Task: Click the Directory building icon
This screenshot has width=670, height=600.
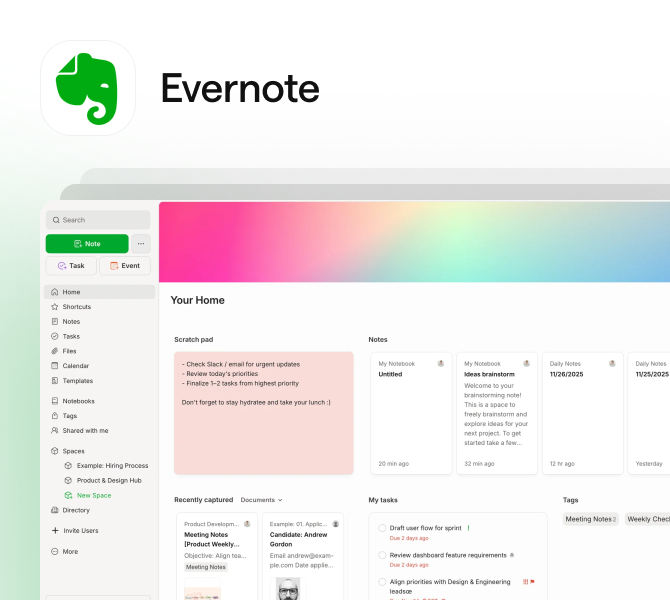Action: [55, 510]
